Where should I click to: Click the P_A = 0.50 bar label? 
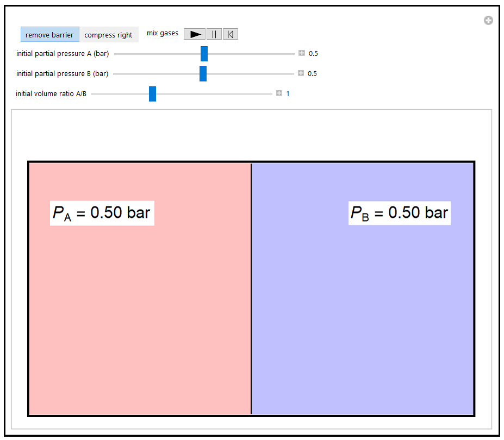click(102, 212)
